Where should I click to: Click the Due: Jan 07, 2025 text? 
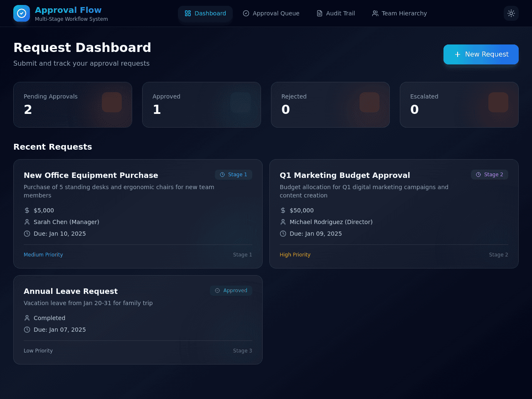[x=60, y=330]
